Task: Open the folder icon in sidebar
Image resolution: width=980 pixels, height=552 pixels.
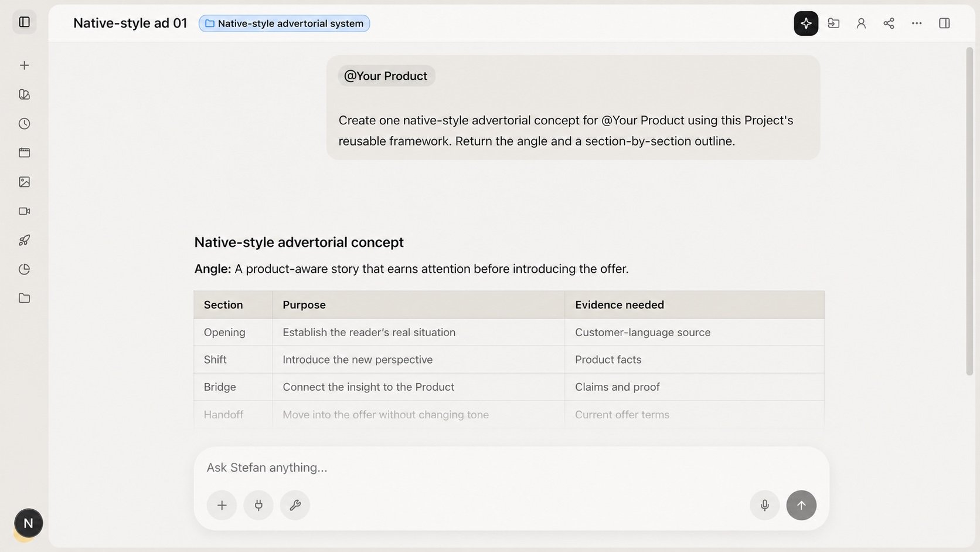Action: (x=24, y=298)
